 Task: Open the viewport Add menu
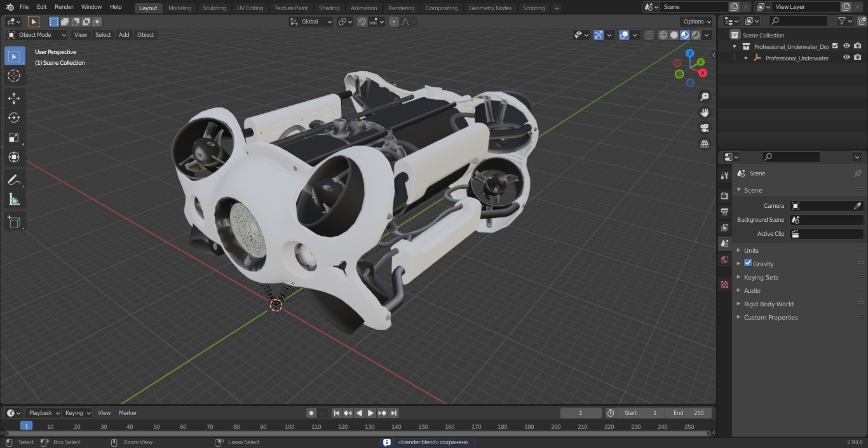(x=124, y=35)
